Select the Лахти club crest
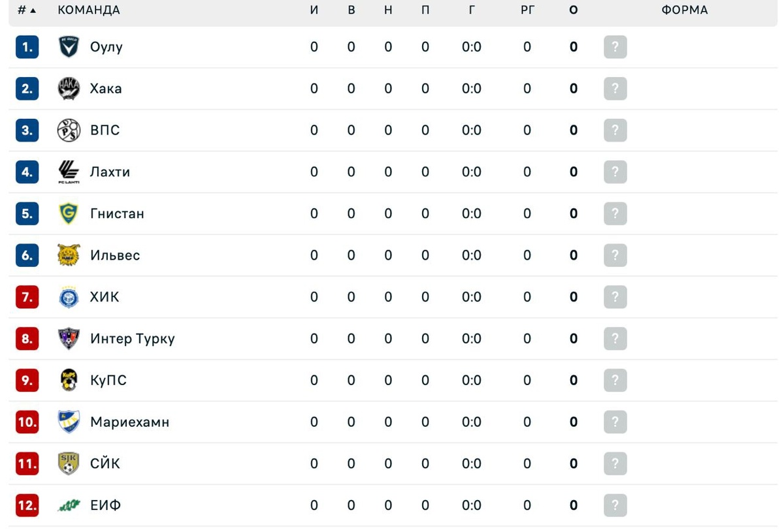Image resolution: width=784 pixels, height=532 pixels. [69, 172]
